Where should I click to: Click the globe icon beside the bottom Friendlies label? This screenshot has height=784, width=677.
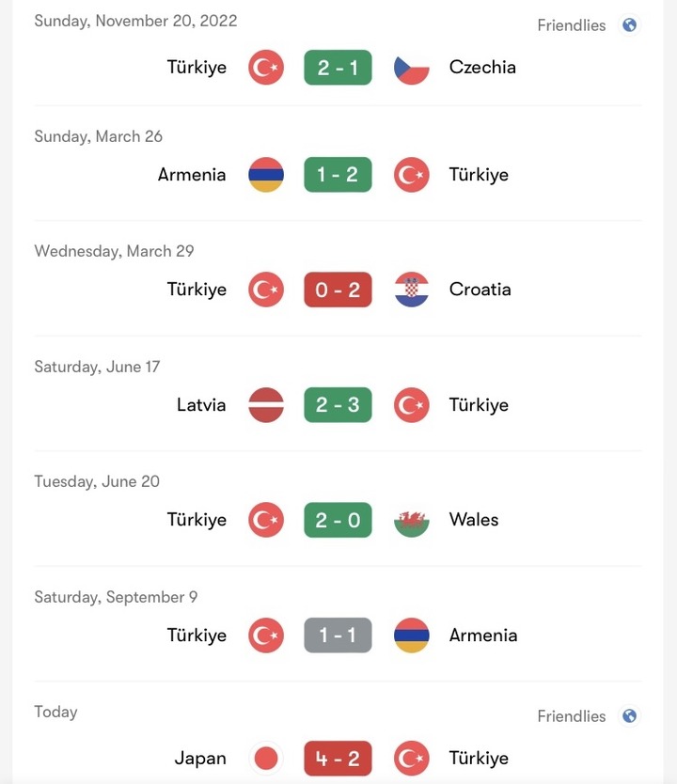point(630,716)
